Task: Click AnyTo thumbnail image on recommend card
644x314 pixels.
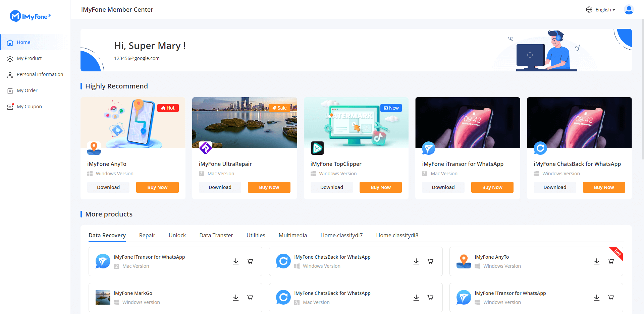Action: tap(133, 123)
